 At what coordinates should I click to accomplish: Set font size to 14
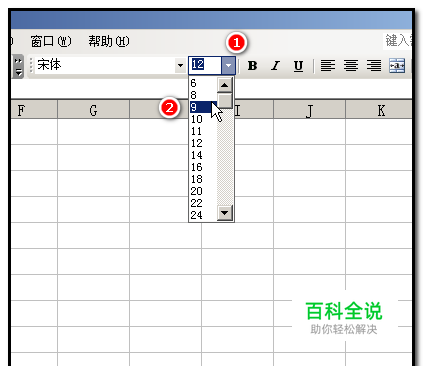(x=203, y=155)
